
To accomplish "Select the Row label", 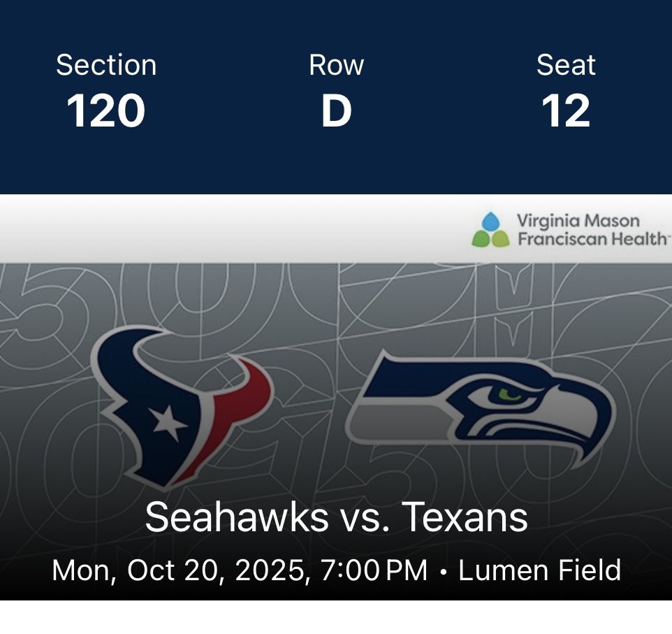I will pyautogui.click(x=336, y=65).
